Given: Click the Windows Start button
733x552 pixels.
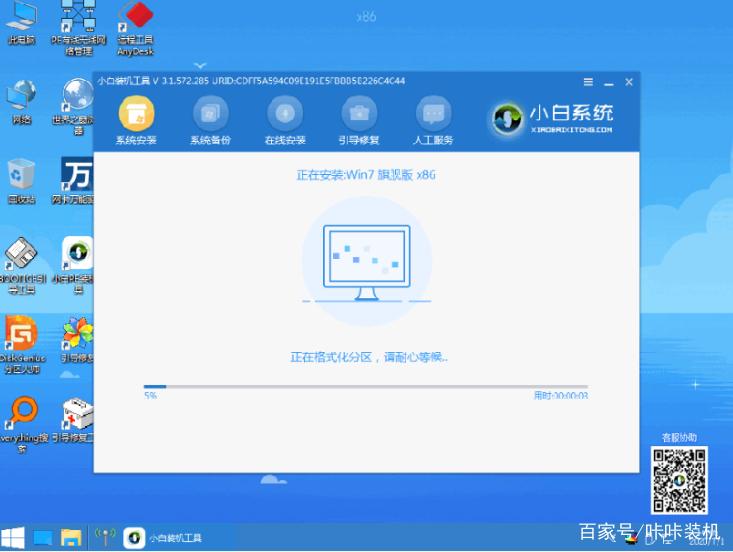Looking at the screenshot, I should point(13,538).
